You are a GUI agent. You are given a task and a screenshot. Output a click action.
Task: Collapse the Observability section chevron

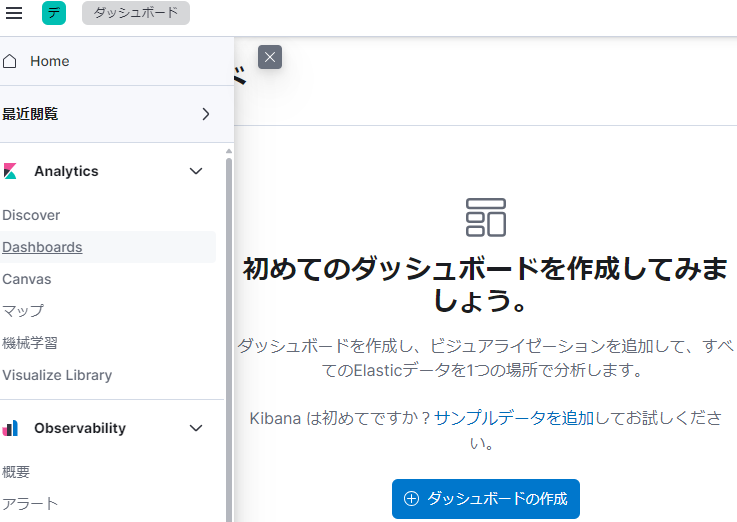click(196, 428)
